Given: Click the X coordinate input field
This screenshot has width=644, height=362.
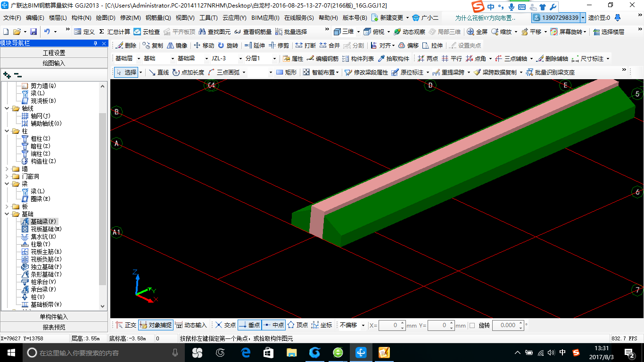Looking at the screenshot, I should tap(389, 325).
